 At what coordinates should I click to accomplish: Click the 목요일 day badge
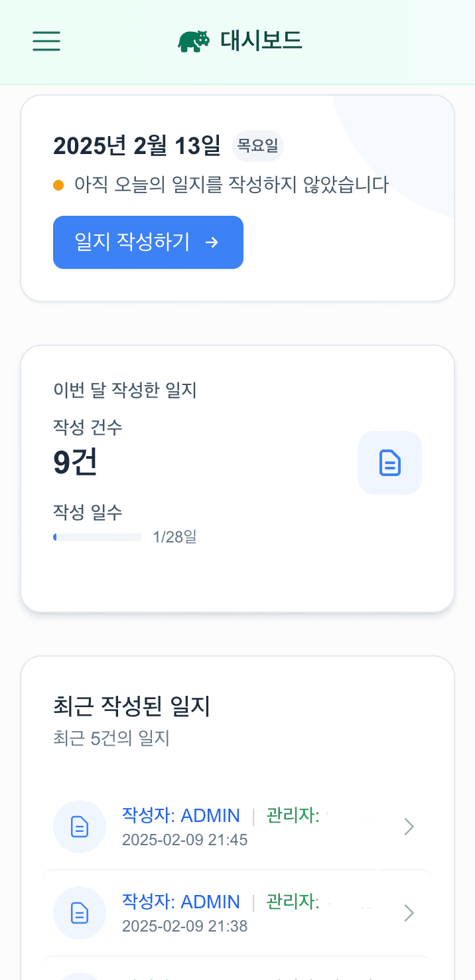click(258, 146)
